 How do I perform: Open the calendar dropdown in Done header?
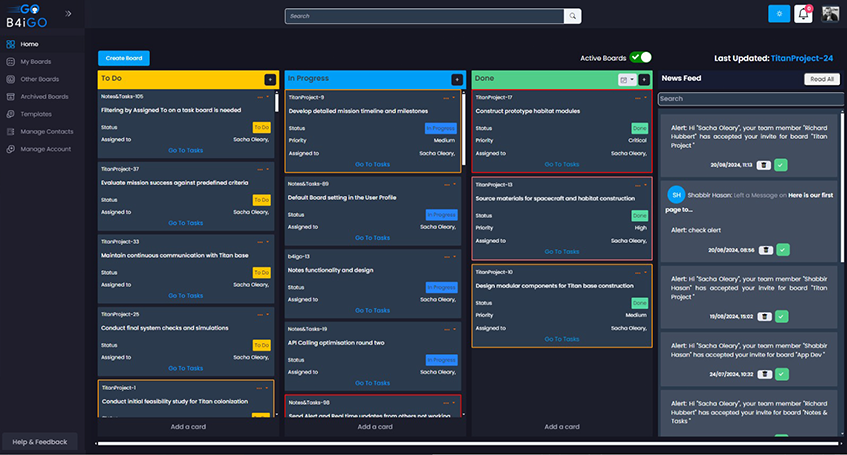[x=627, y=79]
